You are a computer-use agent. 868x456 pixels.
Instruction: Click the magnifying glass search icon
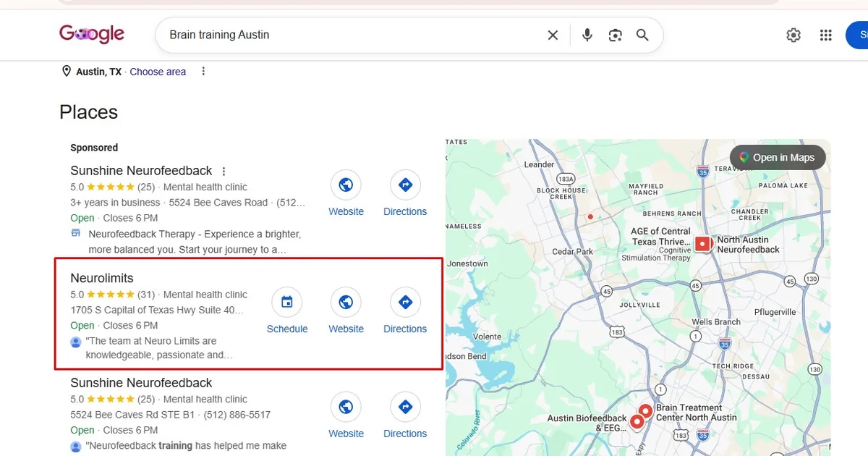(642, 35)
